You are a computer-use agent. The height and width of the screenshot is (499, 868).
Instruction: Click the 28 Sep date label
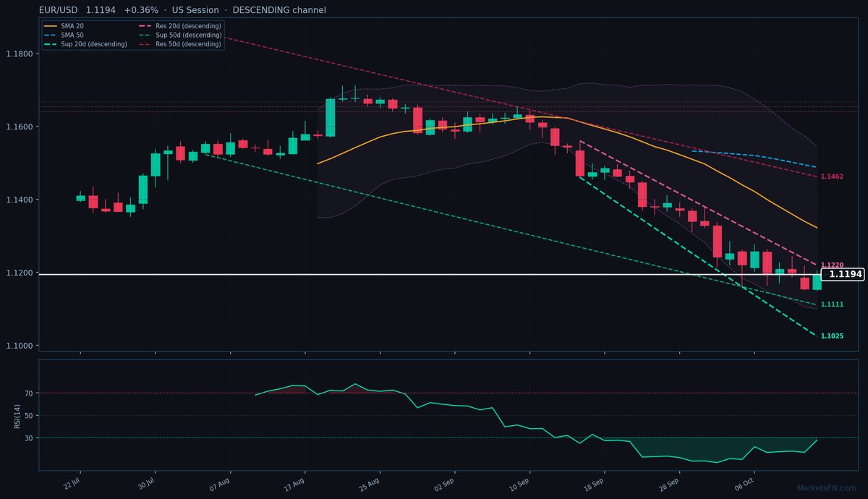[x=670, y=485]
